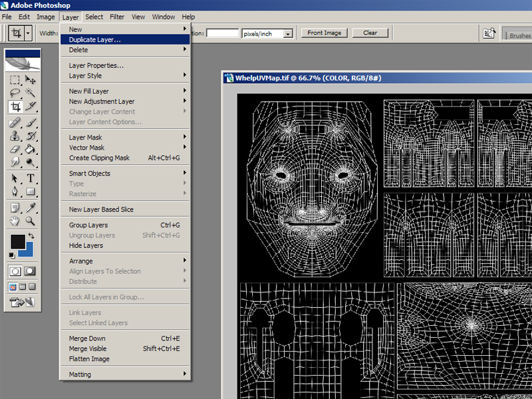Pick the Eyedropper tool
This screenshot has width=532, height=399.
click(x=31, y=207)
